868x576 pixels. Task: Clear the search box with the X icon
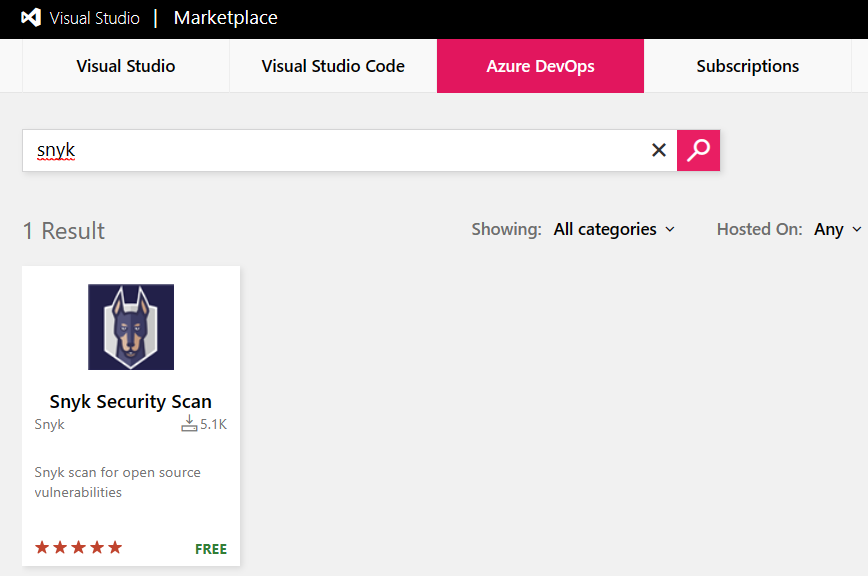coord(659,150)
